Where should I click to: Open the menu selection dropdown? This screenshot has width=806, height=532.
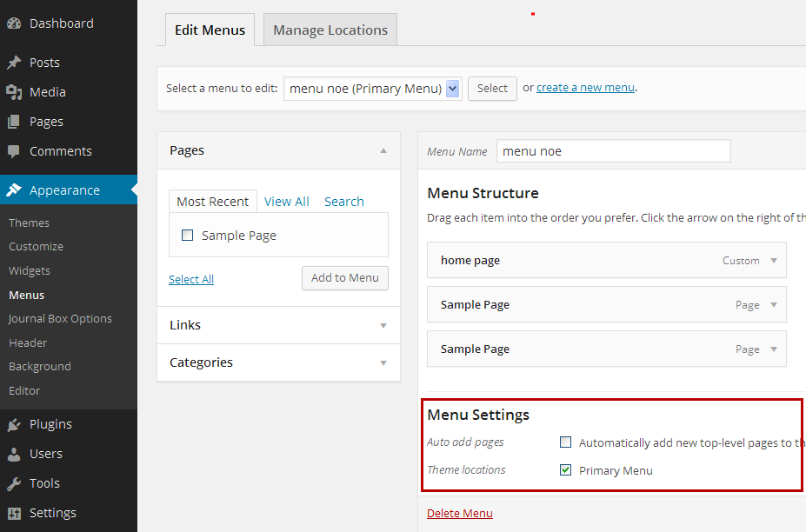(373, 89)
